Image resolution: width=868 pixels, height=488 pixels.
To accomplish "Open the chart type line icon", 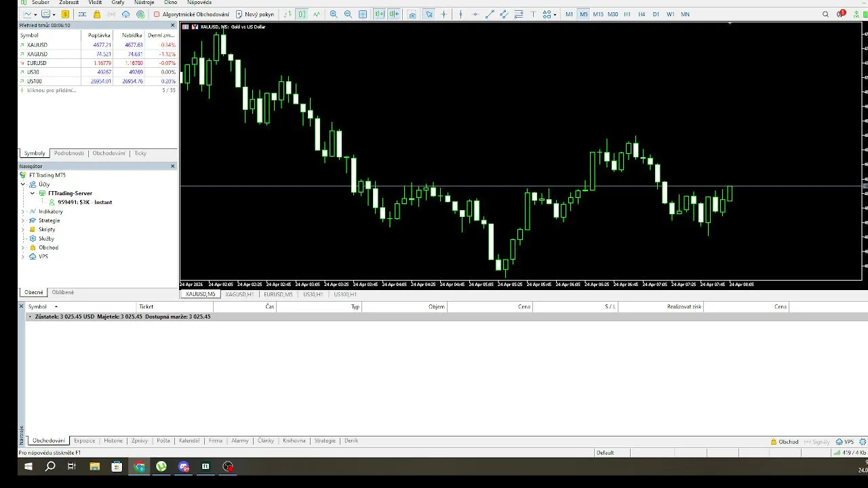I will tap(27, 14).
